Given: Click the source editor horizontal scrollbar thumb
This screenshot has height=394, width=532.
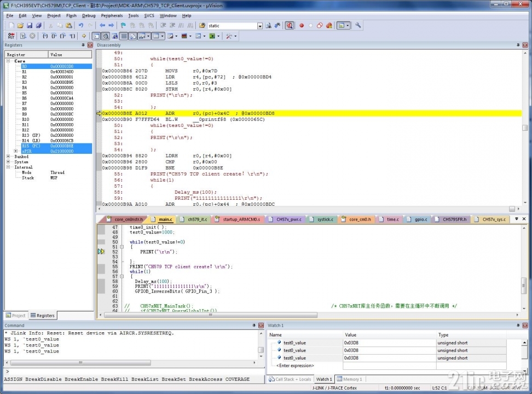Looking at the screenshot, I should [210, 315].
